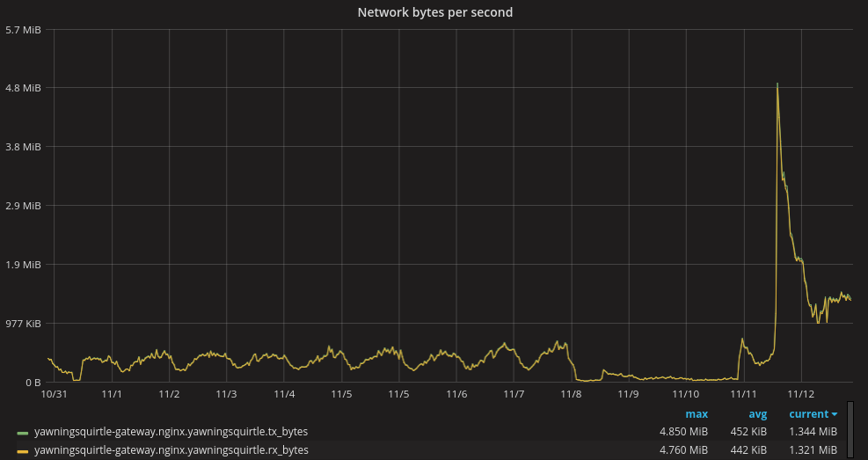Screen dimensions: 868x460
Task: Click the 0 B y-axis label
Action: [33, 382]
